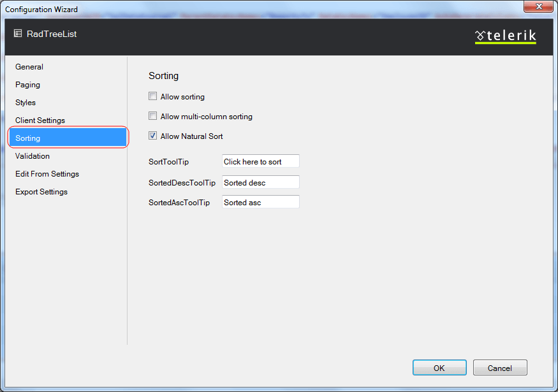Show the Export Settings section
Screen dimensions: 558x392
41,191
